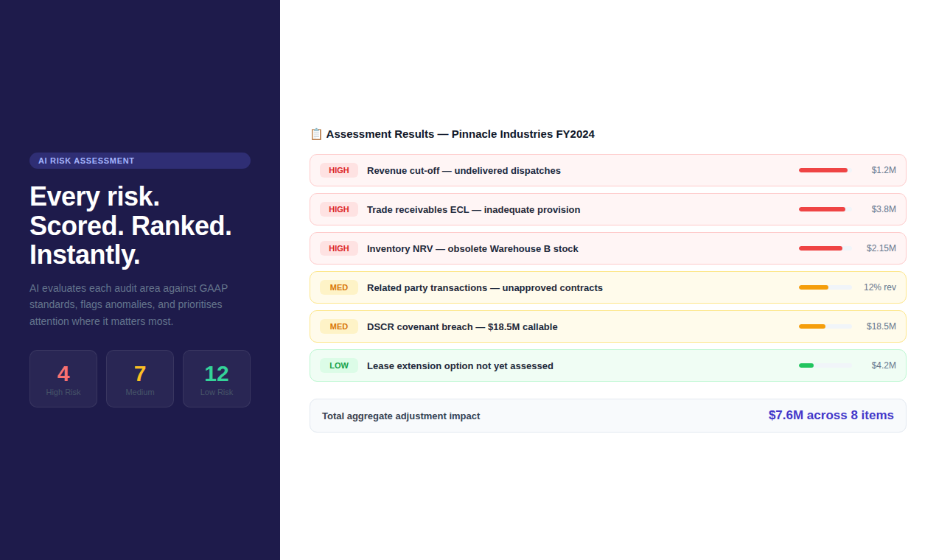Toggle the Medium count card showing 7
The width and height of the screenshot is (936, 560).
(x=140, y=379)
